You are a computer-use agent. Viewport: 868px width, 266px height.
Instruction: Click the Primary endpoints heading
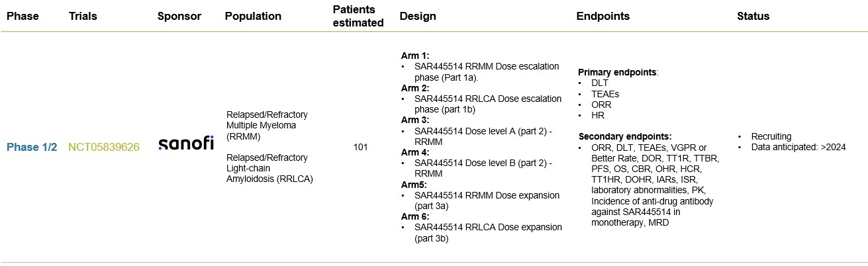618,71
